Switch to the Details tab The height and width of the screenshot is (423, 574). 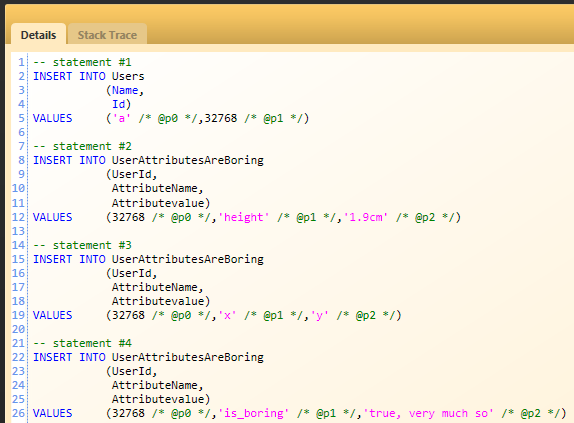point(38,35)
